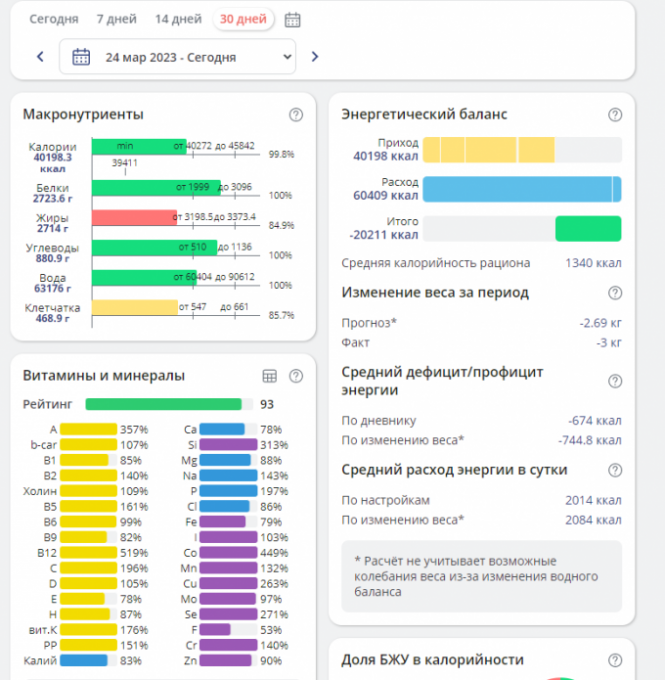The image size is (665, 680).
Task: Go to previous period with left arrow
Action: click(x=40, y=57)
